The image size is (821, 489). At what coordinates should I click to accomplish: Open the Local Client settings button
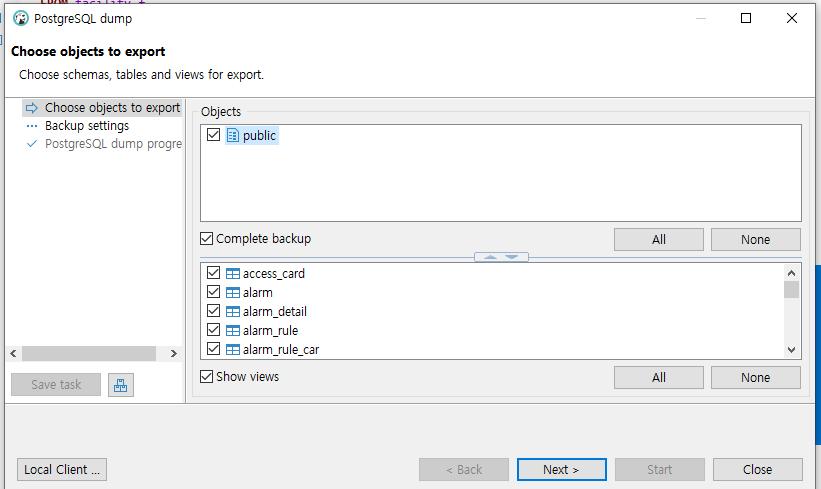(62, 470)
